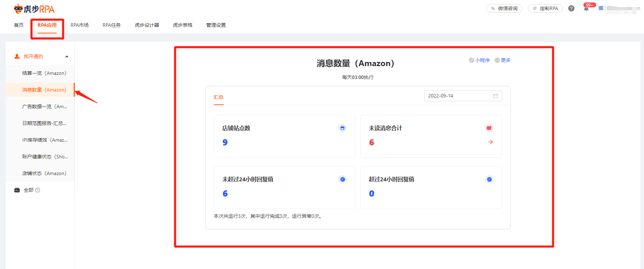Viewport: 644px width, 269px height.
Task: Open the help question mark icon
Action: tap(571, 8)
